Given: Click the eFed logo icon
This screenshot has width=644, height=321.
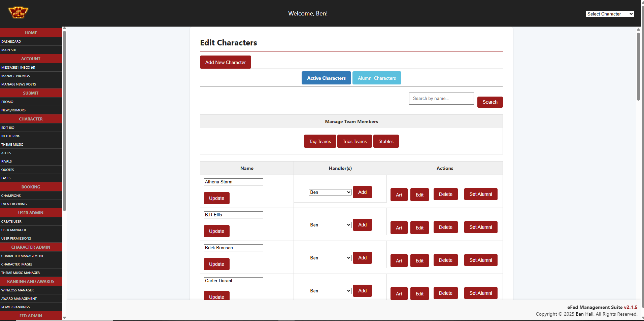Looking at the screenshot, I should pos(18,13).
